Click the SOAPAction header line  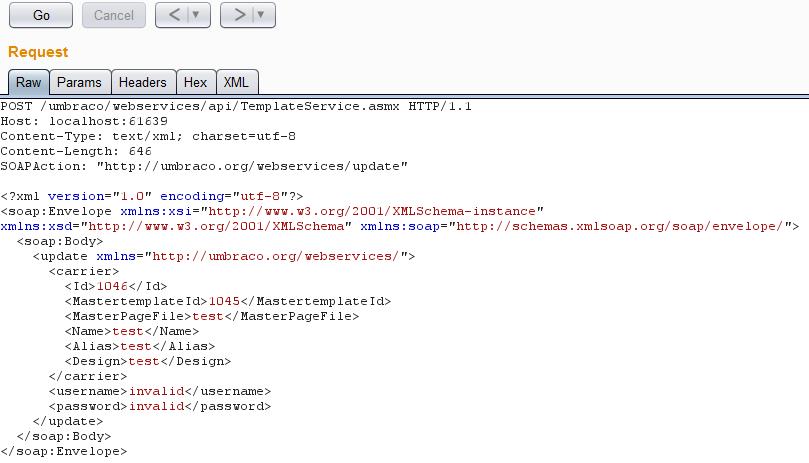pyautogui.click(x=204, y=166)
